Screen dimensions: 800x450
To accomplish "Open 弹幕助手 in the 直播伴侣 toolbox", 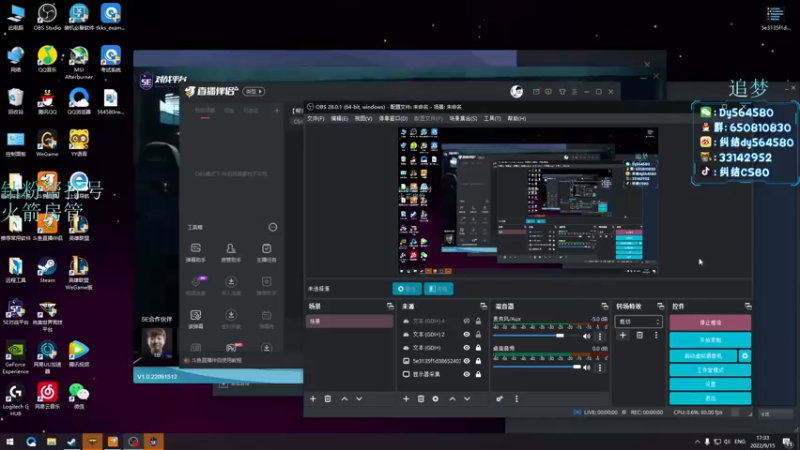I will [x=196, y=253].
